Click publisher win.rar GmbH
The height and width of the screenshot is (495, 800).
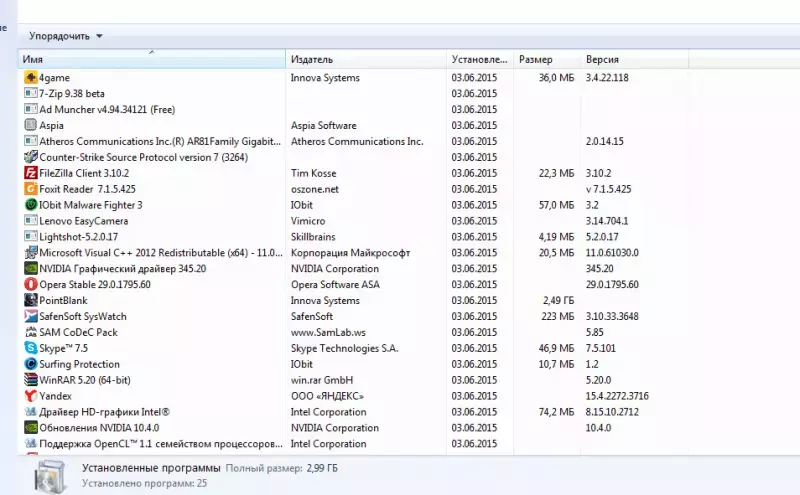point(322,380)
